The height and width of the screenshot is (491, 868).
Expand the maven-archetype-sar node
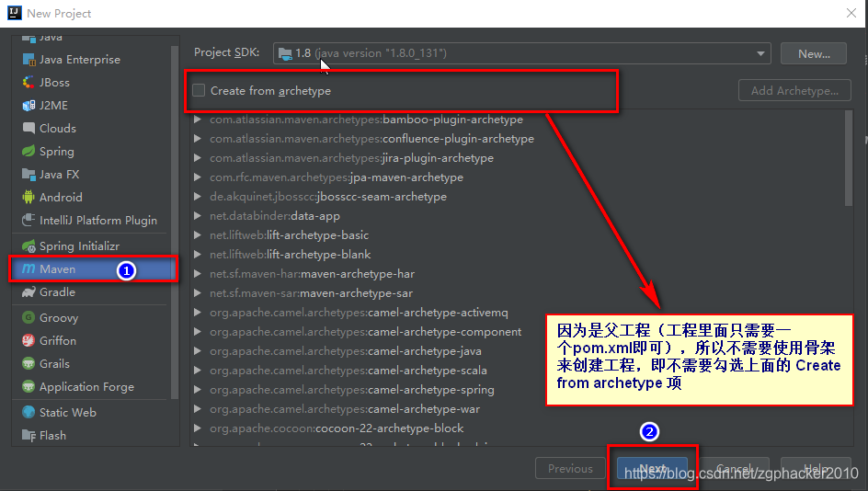tap(198, 293)
